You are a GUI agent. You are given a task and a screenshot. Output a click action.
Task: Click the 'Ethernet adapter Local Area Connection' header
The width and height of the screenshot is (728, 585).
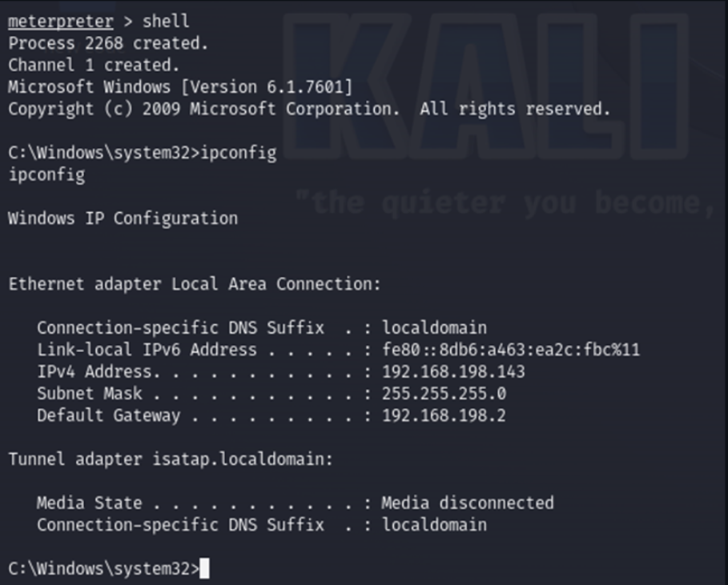tap(195, 284)
